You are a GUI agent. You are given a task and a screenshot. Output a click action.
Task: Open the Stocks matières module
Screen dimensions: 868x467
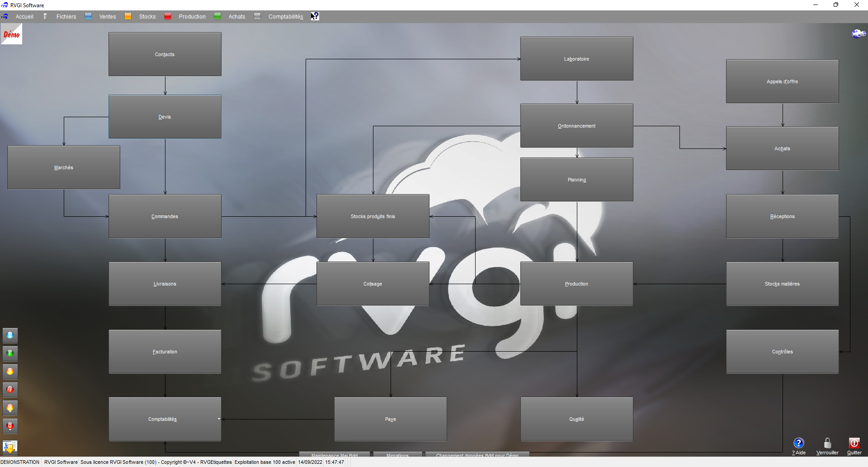click(783, 284)
